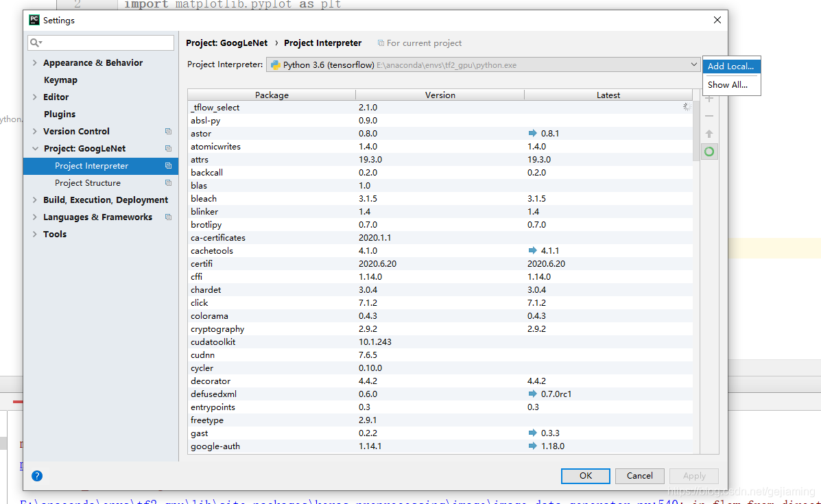This screenshot has width=821, height=504.
Task: Select the freetype package row
Action: 440,420
